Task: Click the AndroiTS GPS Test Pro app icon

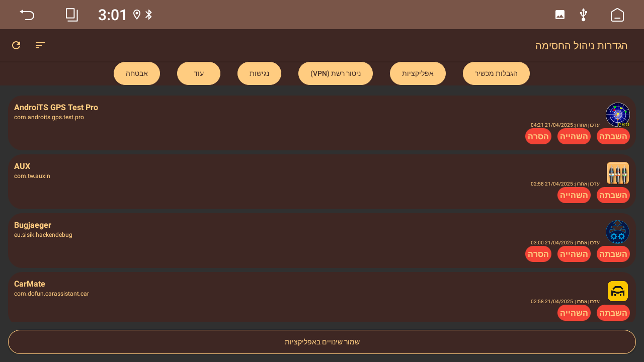Action: pos(618,115)
